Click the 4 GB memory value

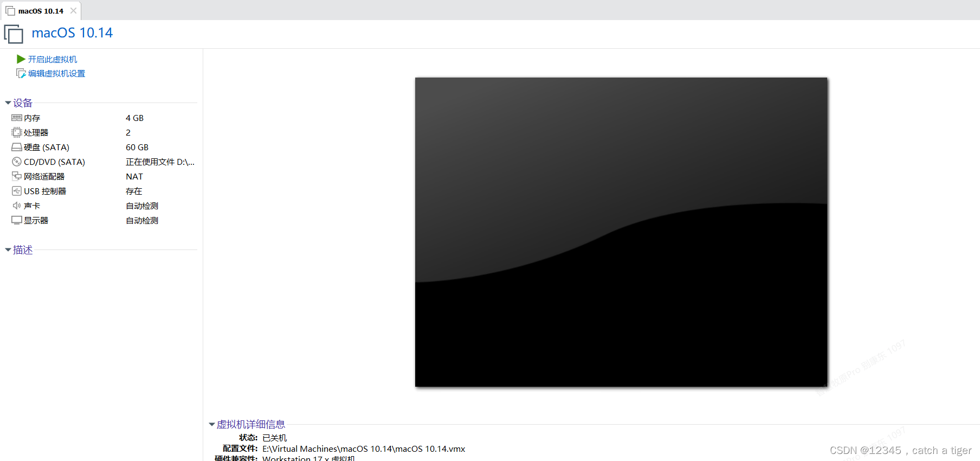tap(134, 118)
